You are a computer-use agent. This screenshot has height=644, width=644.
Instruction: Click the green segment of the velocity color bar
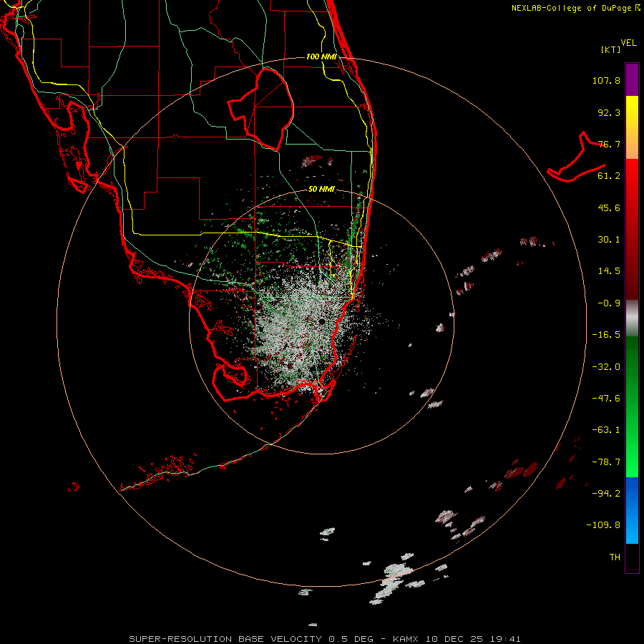(632, 406)
